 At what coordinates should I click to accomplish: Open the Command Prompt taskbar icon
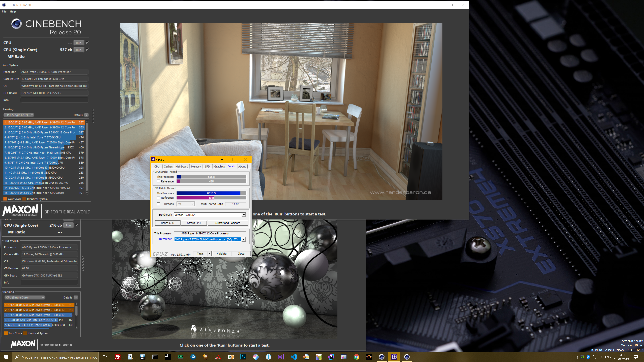(155, 357)
